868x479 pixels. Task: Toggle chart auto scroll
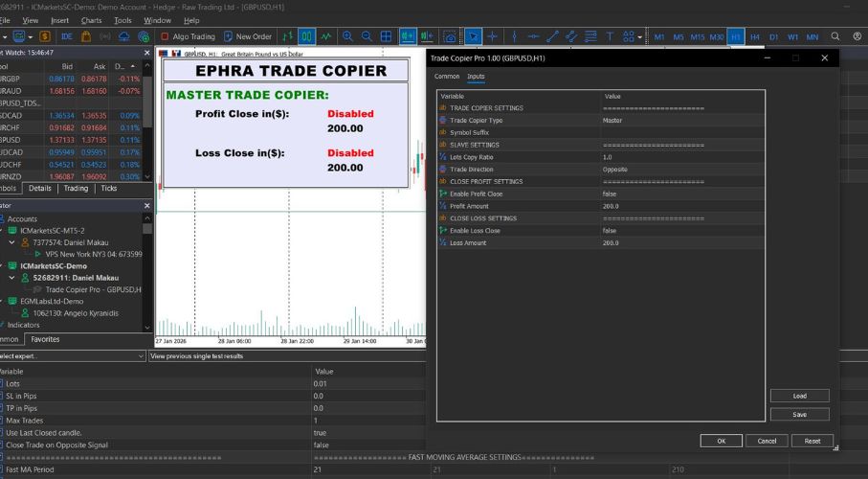[408, 36]
